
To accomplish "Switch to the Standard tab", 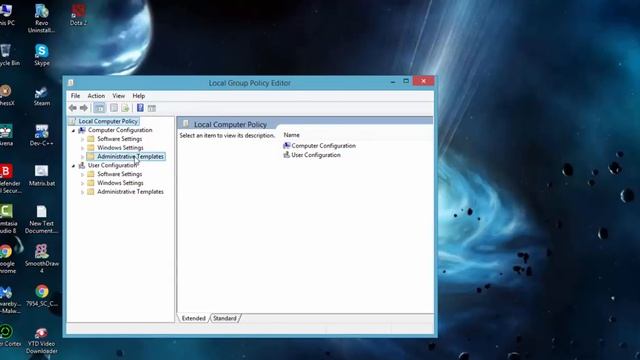I will pos(224,318).
